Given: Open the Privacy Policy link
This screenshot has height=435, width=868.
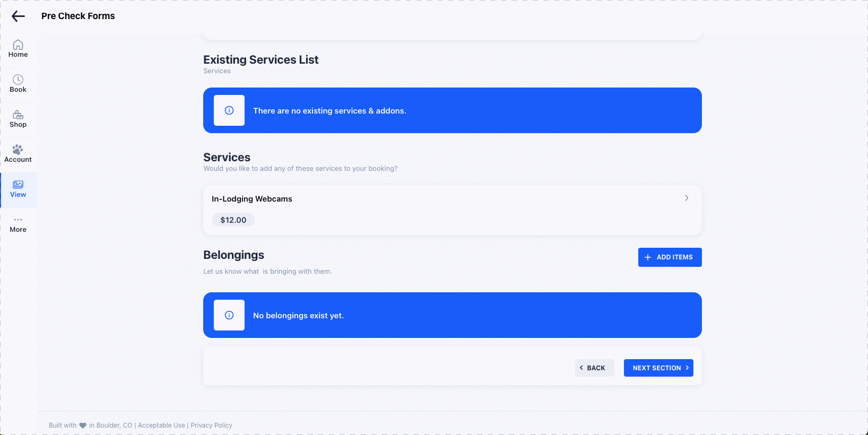Looking at the screenshot, I should coord(212,425).
